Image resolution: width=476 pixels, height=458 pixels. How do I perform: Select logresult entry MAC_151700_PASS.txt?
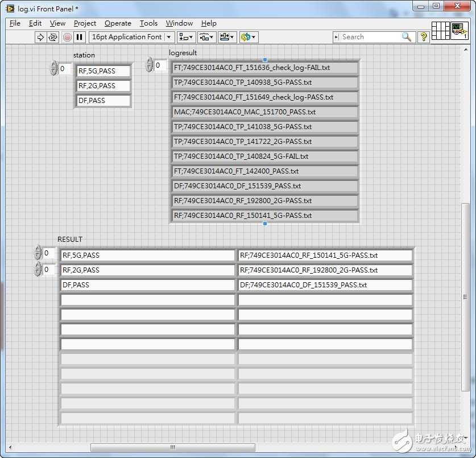[x=264, y=112]
